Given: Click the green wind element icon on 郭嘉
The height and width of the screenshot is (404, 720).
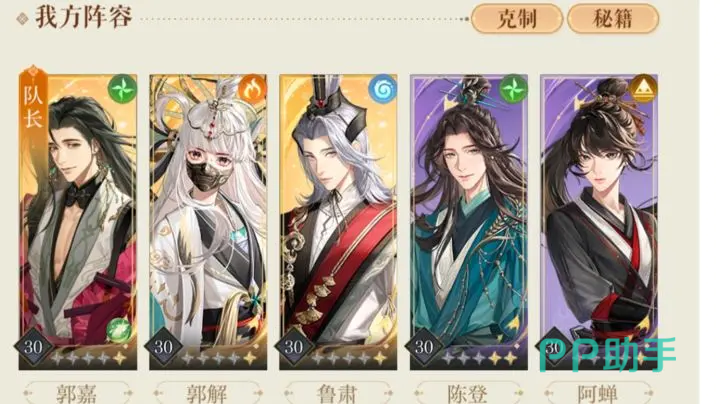Looking at the screenshot, I should click(122, 89).
